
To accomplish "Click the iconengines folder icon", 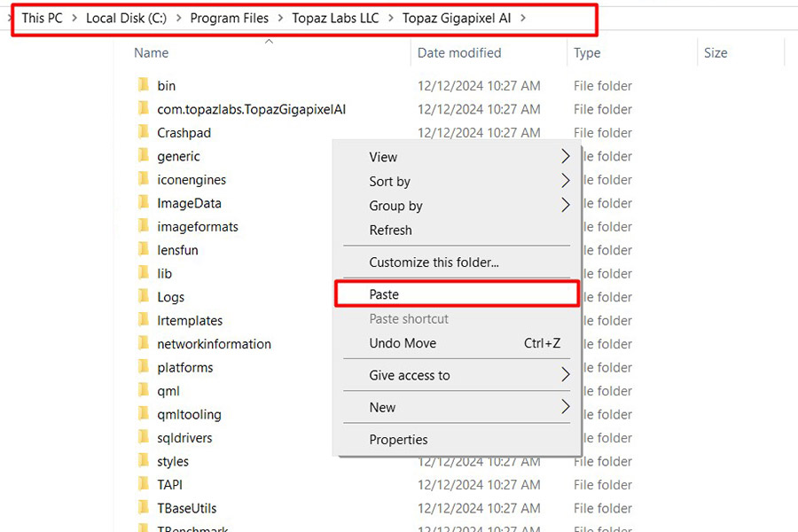I will click(x=144, y=178).
